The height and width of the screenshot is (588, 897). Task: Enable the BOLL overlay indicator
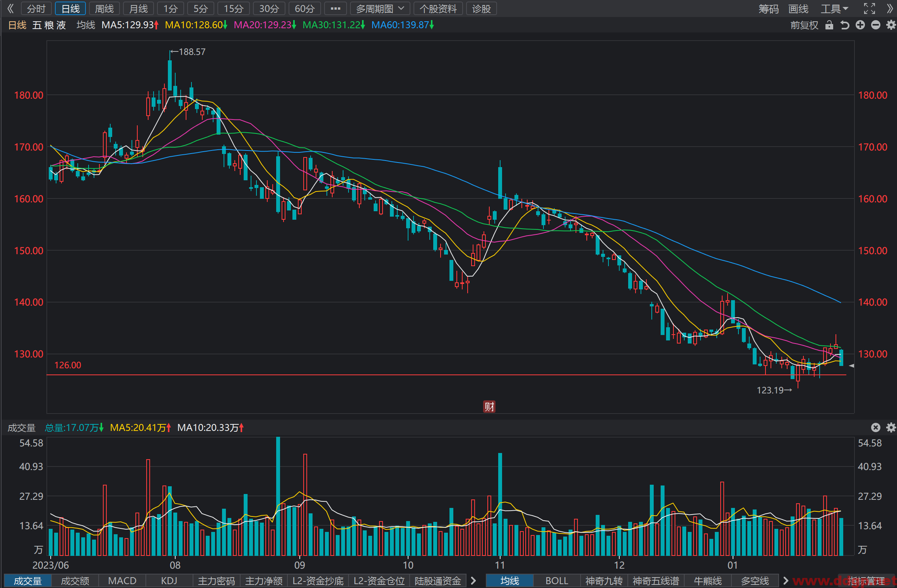tap(557, 581)
